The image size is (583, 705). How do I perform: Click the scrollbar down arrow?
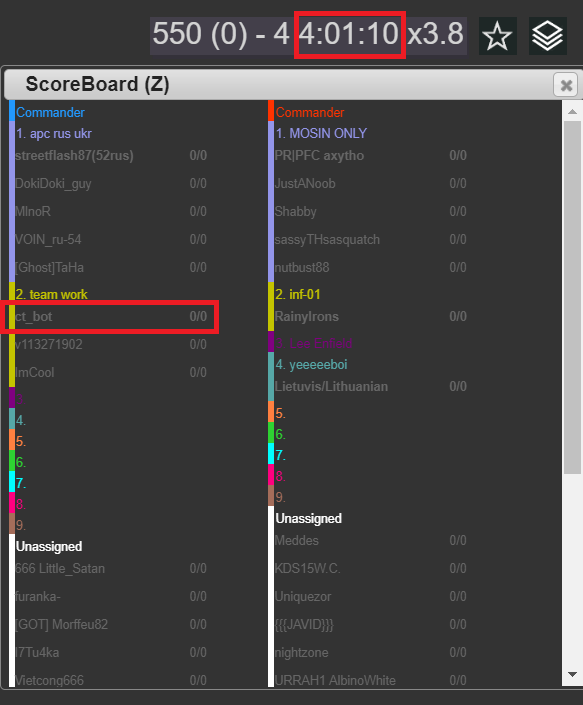pyautogui.click(x=572, y=674)
